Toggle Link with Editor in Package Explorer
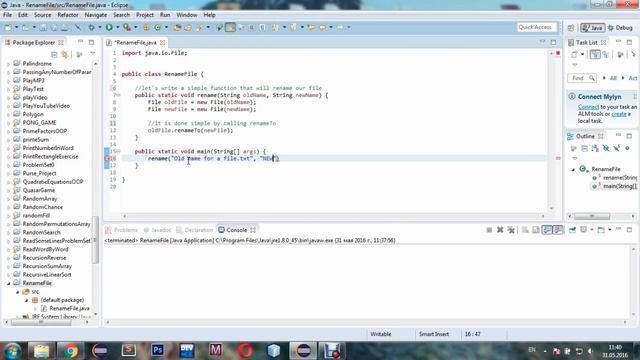The width and height of the screenshot is (640, 360). 65,54
